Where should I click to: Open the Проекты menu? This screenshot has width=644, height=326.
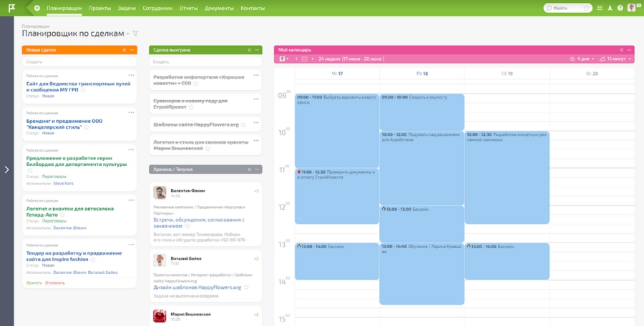pos(99,8)
